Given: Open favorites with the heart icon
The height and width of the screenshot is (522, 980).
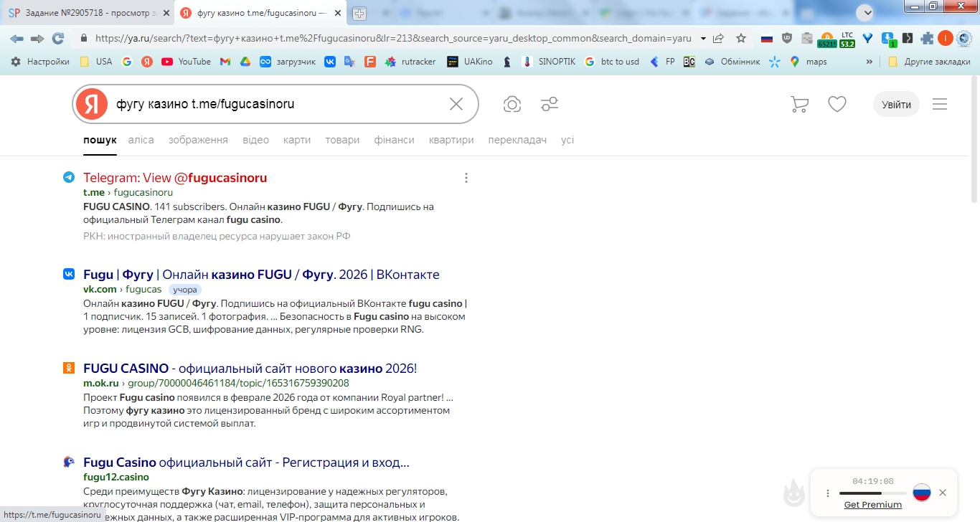Looking at the screenshot, I should (837, 105).
